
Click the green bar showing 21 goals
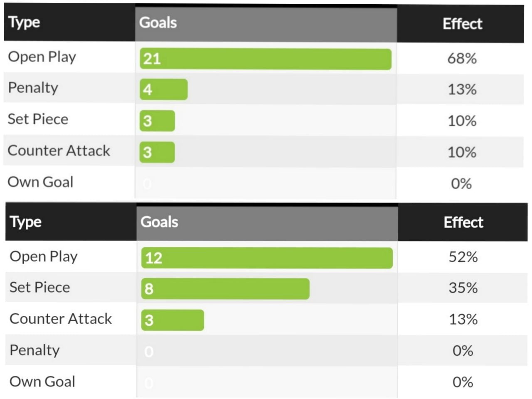tap(265, 59)
